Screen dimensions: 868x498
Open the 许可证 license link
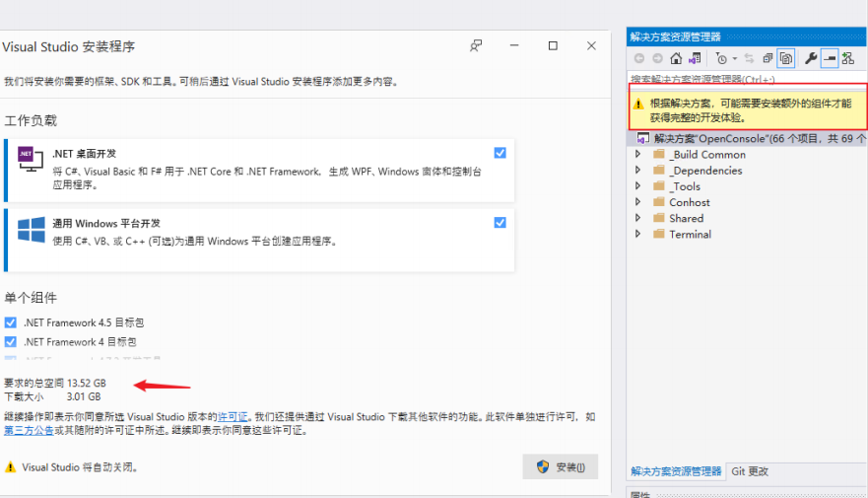tap(233, 417)
